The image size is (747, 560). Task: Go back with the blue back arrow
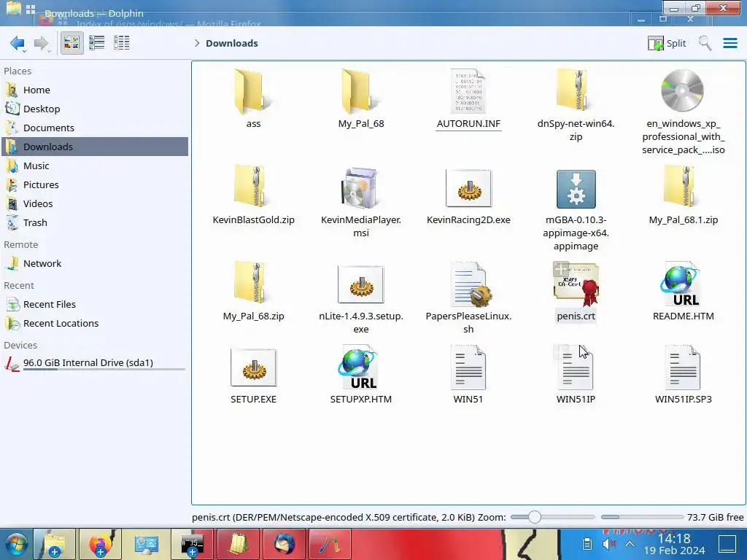click(18, 43)
